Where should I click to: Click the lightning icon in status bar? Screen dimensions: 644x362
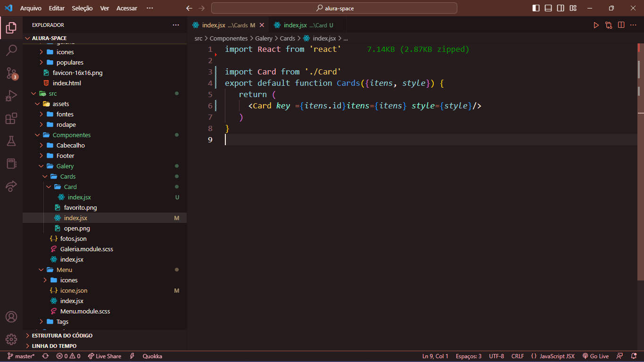132,356
